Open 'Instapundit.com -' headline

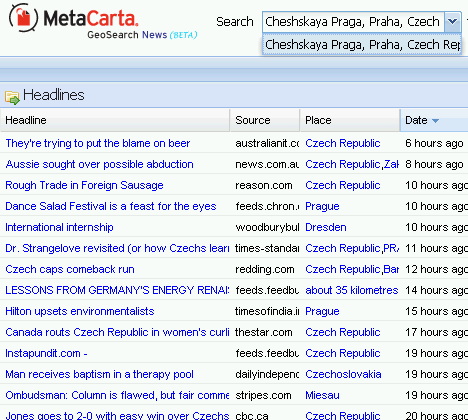coord(46,353)
